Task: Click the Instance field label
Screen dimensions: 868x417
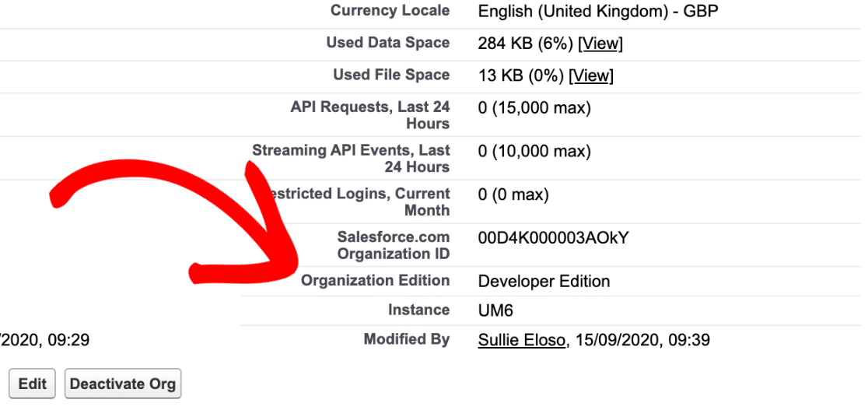Action: click(418, 310)
